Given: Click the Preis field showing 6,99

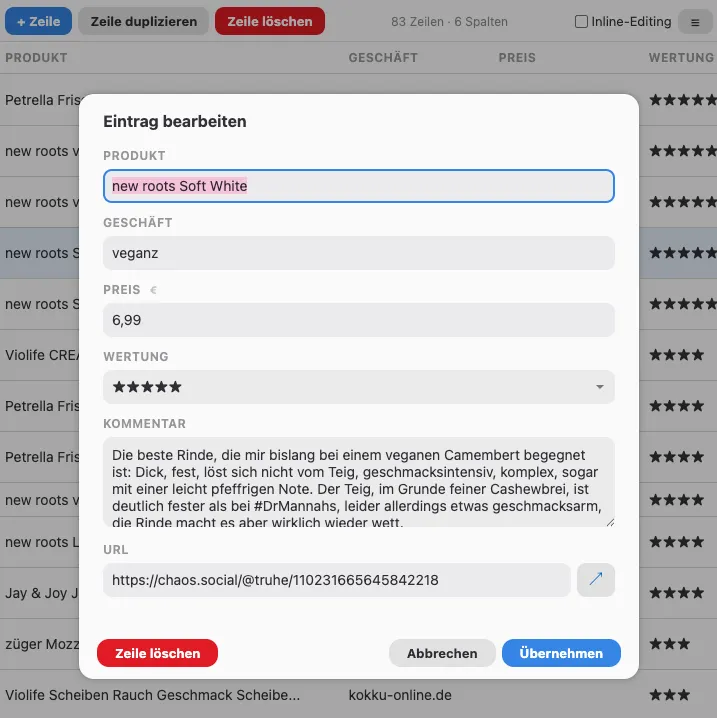Looking at the screenshot, I should 358,320.
